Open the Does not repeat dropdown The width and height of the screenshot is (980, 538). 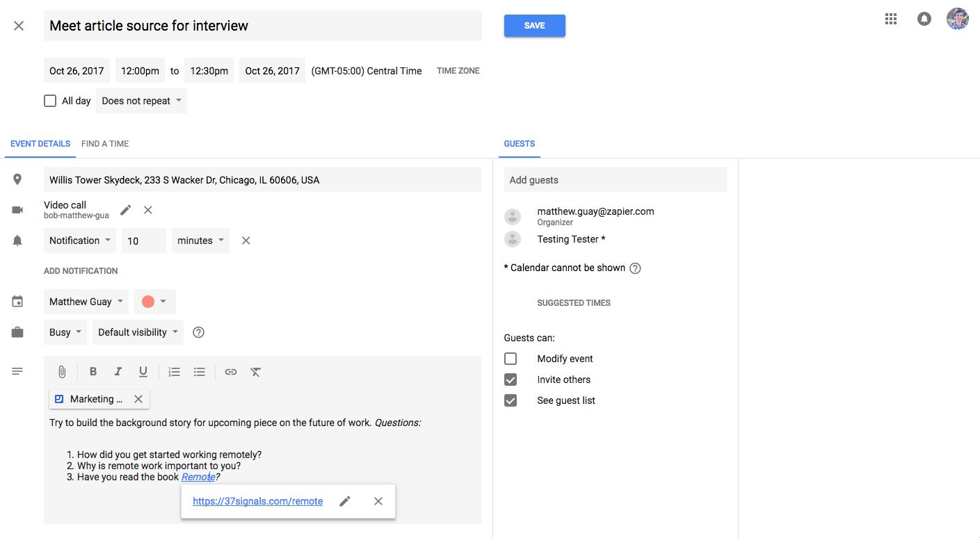pos(141,101)
